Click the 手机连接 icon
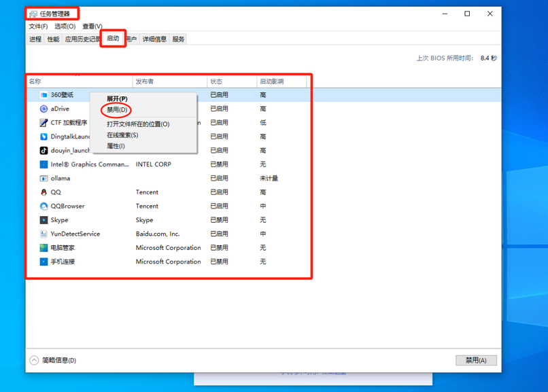The height and width of the screenshot is (392, 548). coord(44,262)
